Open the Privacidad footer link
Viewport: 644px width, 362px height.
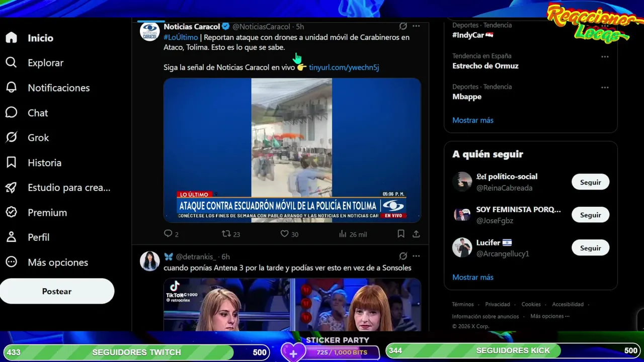[498, 304]
